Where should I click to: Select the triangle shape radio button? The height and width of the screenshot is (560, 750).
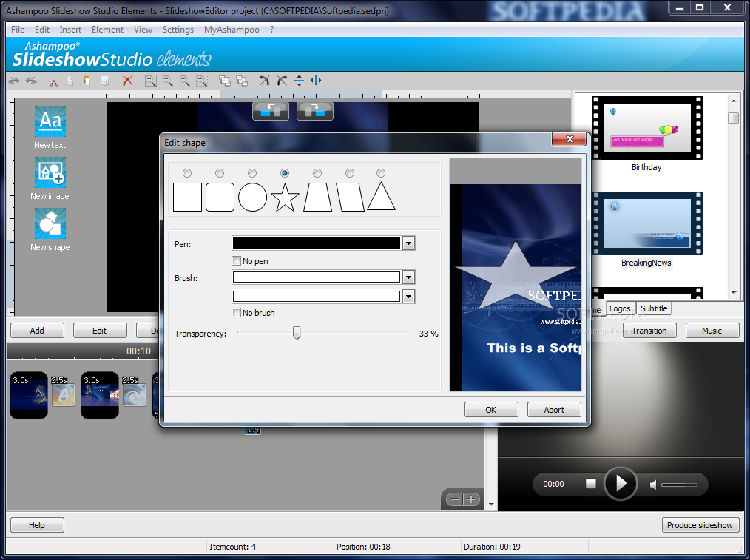[381, 173]
